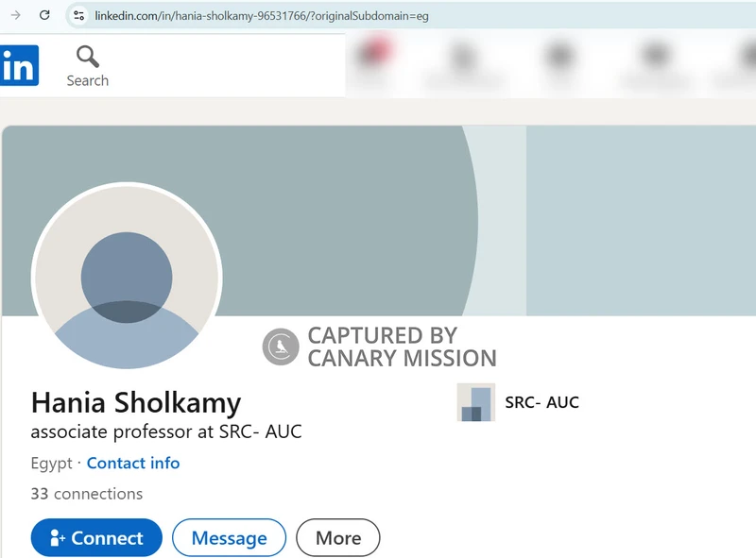The height and width of the screenshot is (558, 756).
Task: Expand the More options button
Action: pyautogui.click(x=338, y=538)
